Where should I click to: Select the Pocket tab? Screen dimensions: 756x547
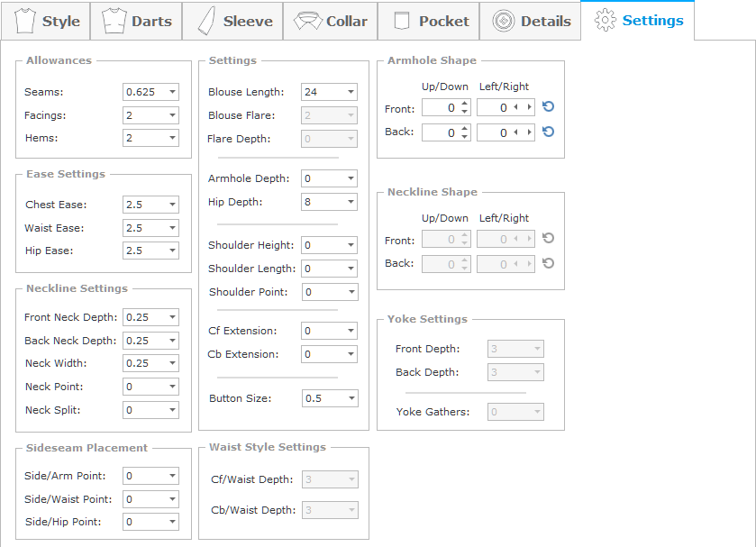coord(431,21)
